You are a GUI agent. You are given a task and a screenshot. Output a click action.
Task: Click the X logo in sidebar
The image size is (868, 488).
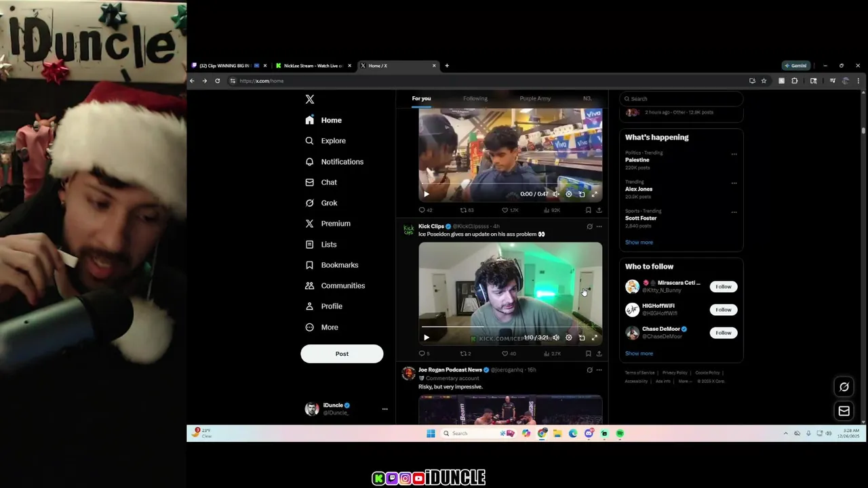click(x=310, y=99)
